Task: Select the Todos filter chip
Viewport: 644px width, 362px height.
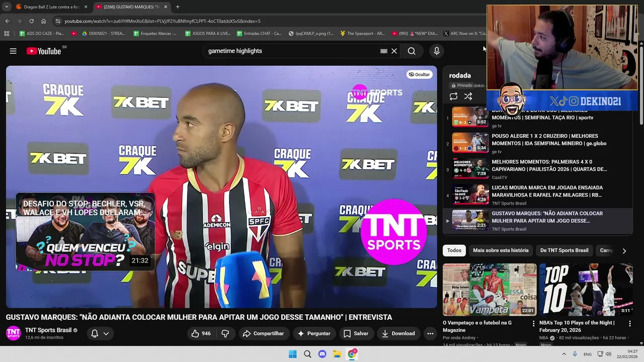Action: click(x=454, y=250)
